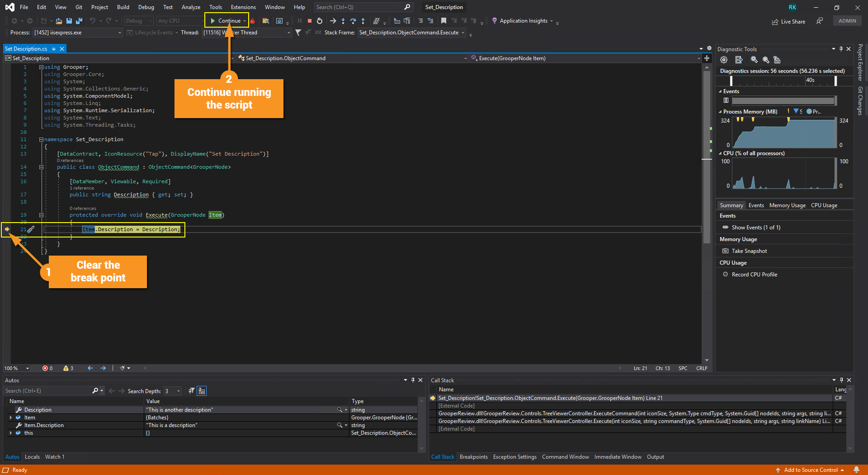Click the Take Snapshot camera icon
Viewport: 868px width, 475px height.
pos(725,251)
